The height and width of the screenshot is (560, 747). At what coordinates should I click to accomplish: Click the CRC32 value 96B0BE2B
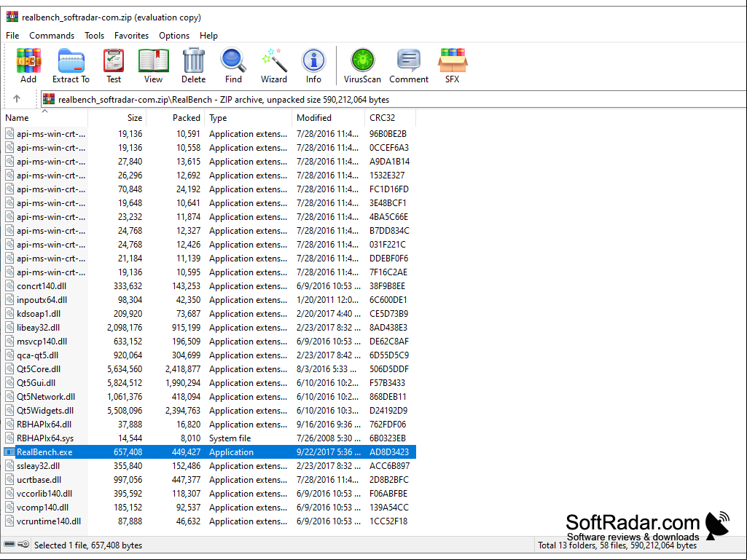[388, 134]
